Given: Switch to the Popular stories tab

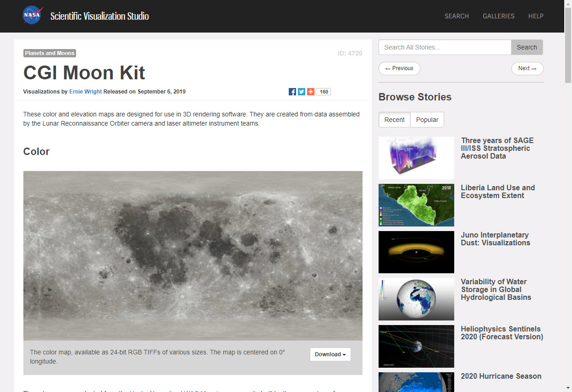Looking at the screenshot, I should (427, 120).
